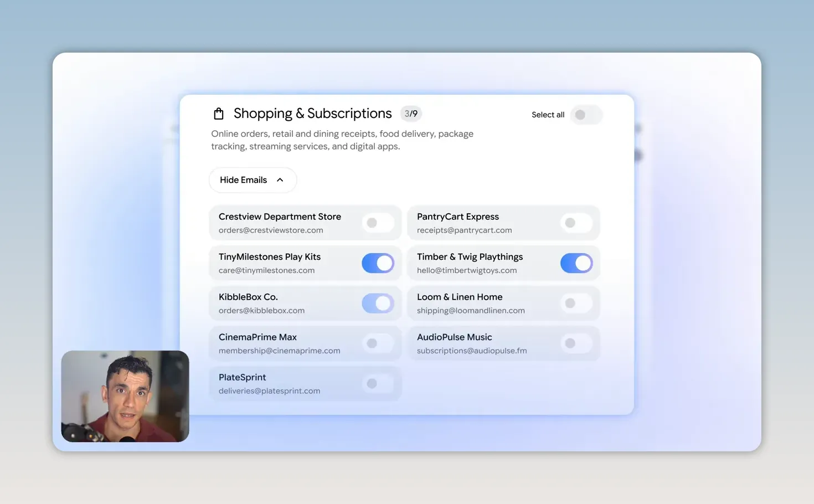The image size is (814, 504).
Task: Click the PlateSprint sender name
Action: [242, 377]
